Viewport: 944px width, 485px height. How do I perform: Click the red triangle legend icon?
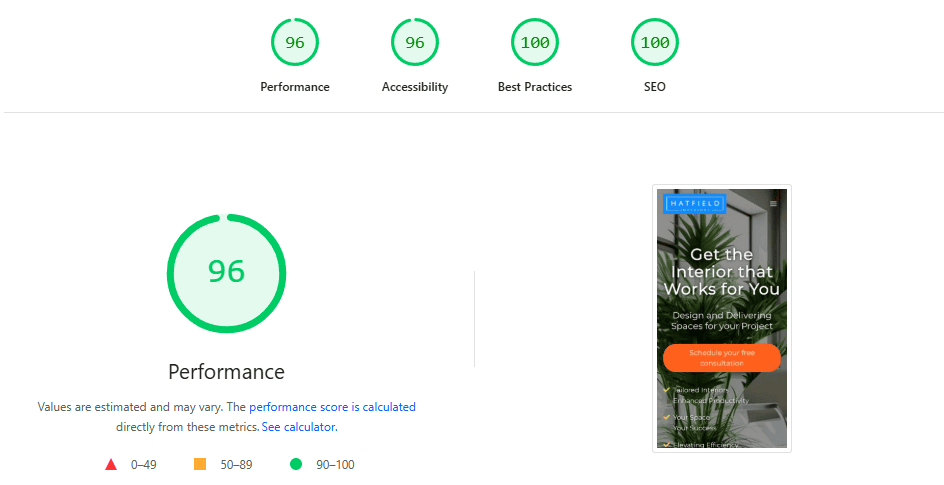coord(111,464)
